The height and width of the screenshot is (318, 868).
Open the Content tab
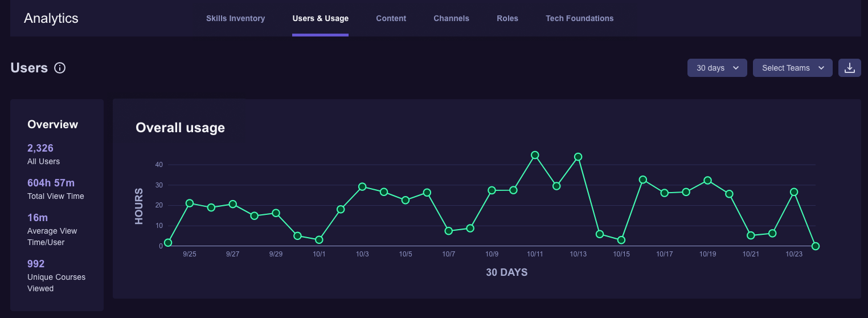[x=391, y=18]
